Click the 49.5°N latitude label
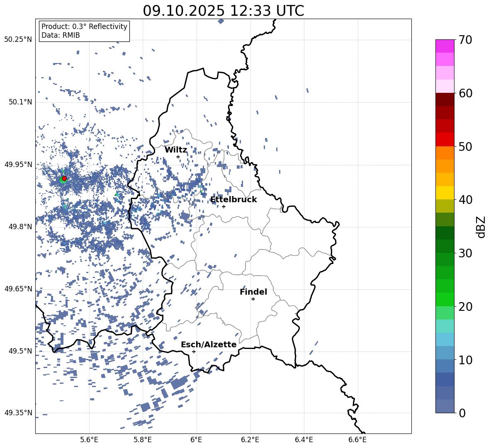Image resolution: width=491 pixels, height=448 pixels. pos(20,351)
